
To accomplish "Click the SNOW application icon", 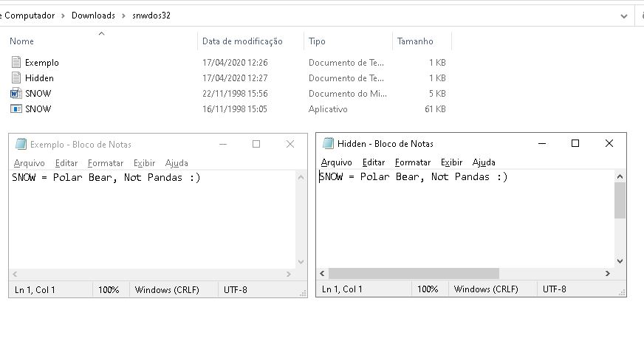I will click(x=16, y=109).
